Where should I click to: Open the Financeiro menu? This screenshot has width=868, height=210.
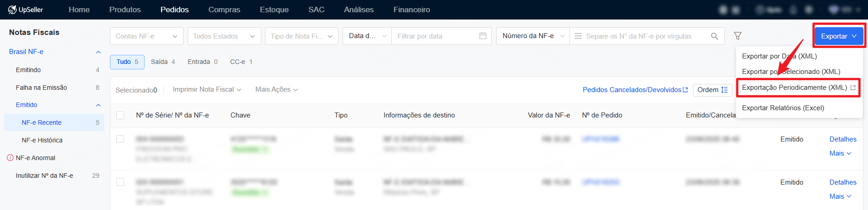point(412,10)
